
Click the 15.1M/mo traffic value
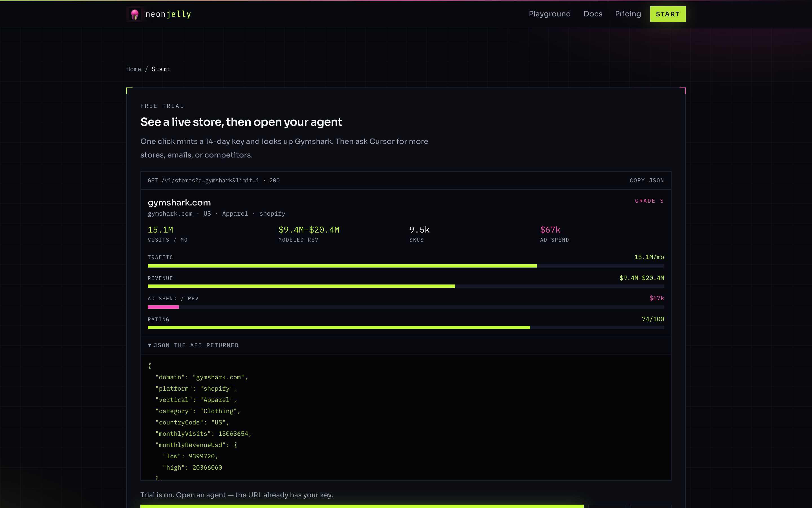649,257
